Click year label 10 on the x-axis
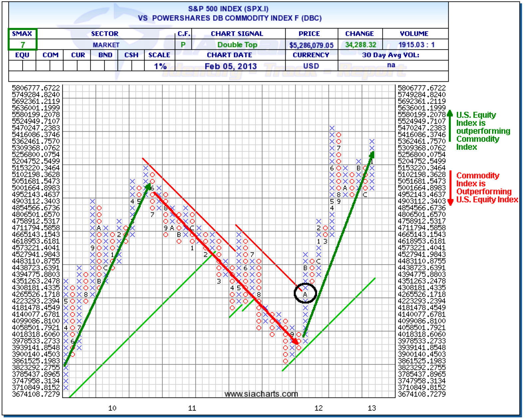The image size is (525, 420). pos(112,408)
